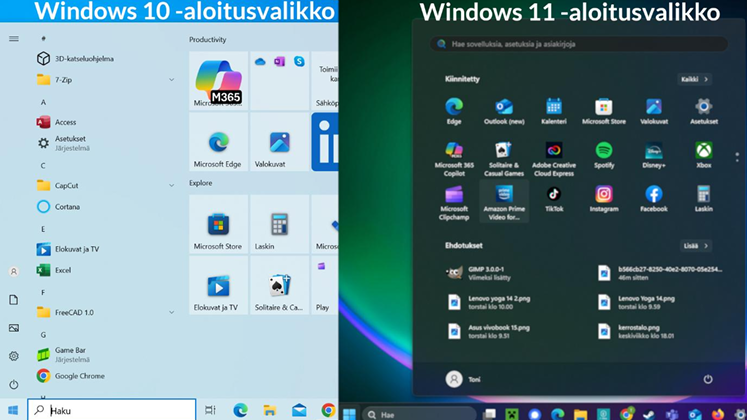Screen dimensions: 747x420
Task: Open Windows 10 sidebar power icon
Action: [14, 384]
